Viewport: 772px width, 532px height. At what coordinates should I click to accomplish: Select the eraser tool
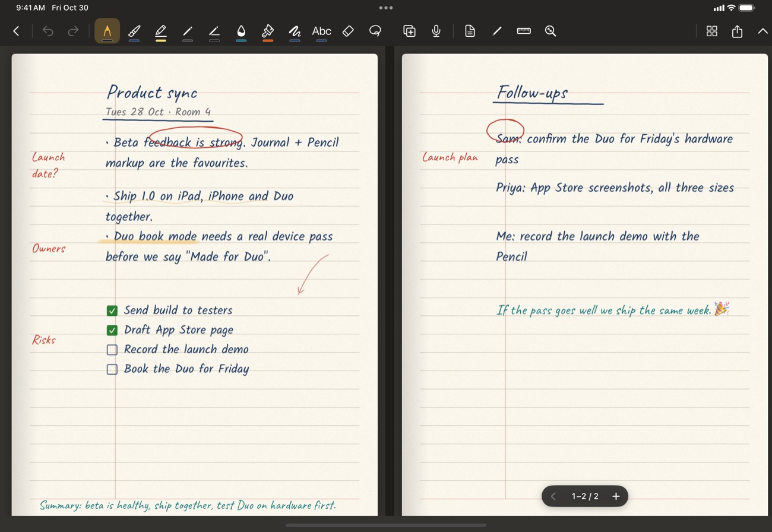point(349,31)
